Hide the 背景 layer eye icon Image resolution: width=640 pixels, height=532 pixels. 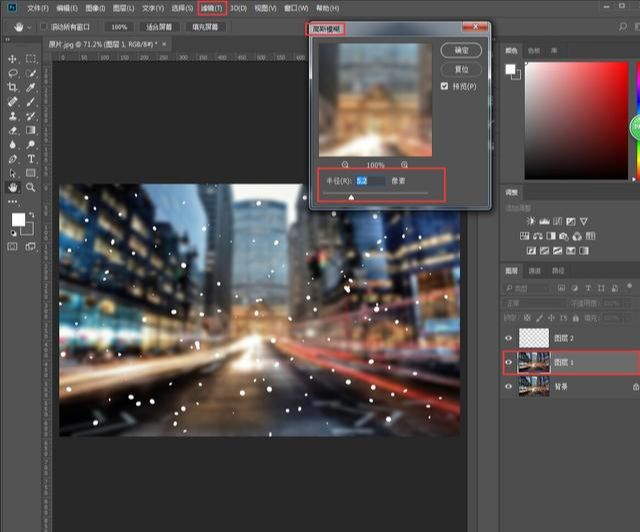tap(509, 386)
